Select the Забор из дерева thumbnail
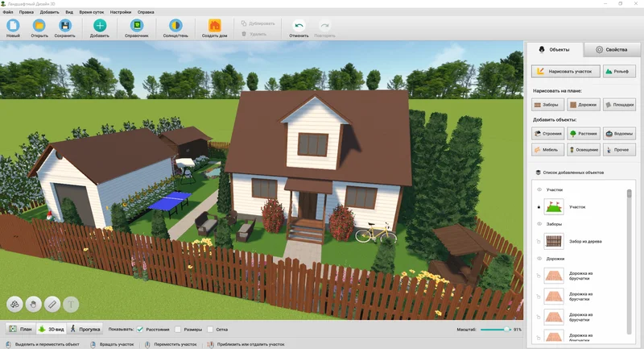This screenshot has width=644, height=349. tap(554, 241)
